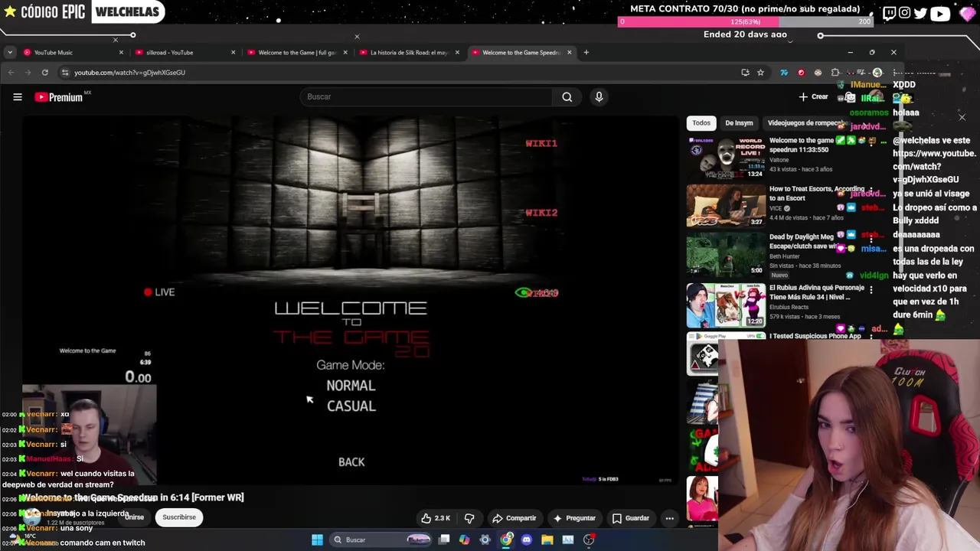The height and width of the screenshot is (551, 980).
Task: Reload the page with refresh icon
Action: pos(45,73)
